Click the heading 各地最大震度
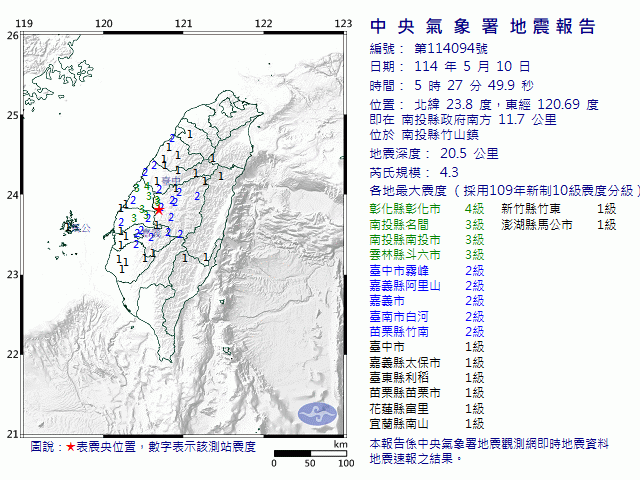 408,191
